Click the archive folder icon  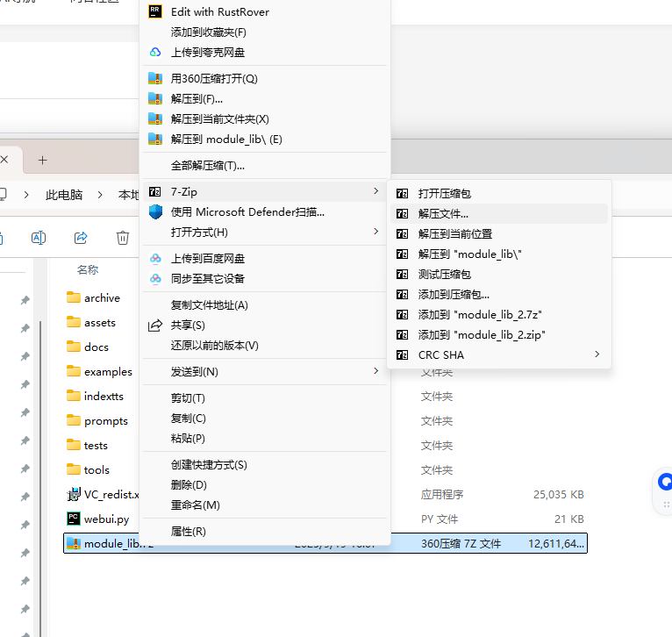tap(74, 297)
